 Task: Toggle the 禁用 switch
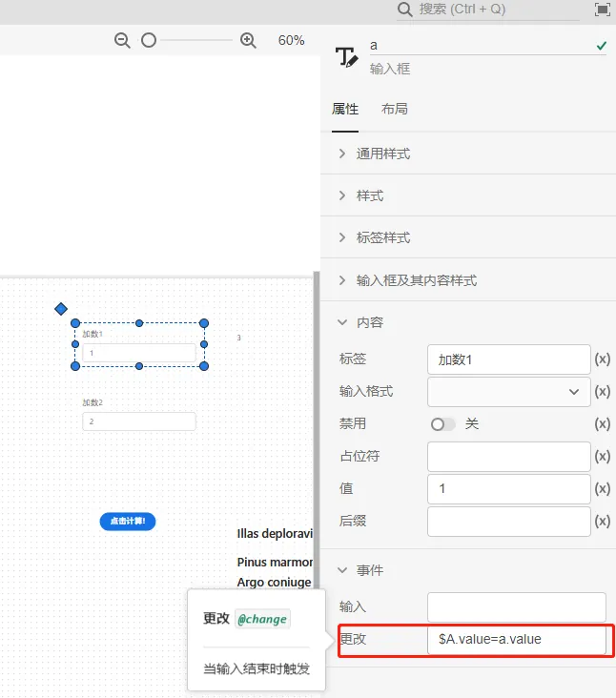point(442,424)
